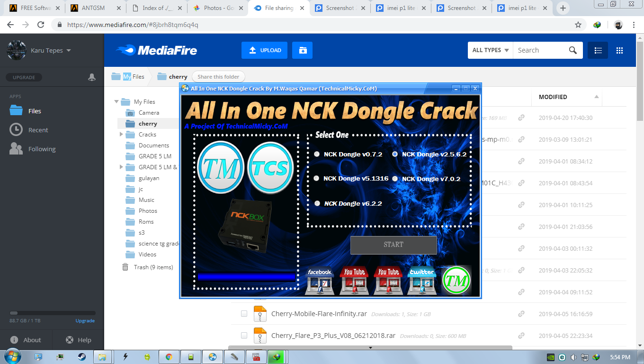Select NCK Dongle v2.5.6.2 radio button
The image size is (644, 364).
point(395,154)
